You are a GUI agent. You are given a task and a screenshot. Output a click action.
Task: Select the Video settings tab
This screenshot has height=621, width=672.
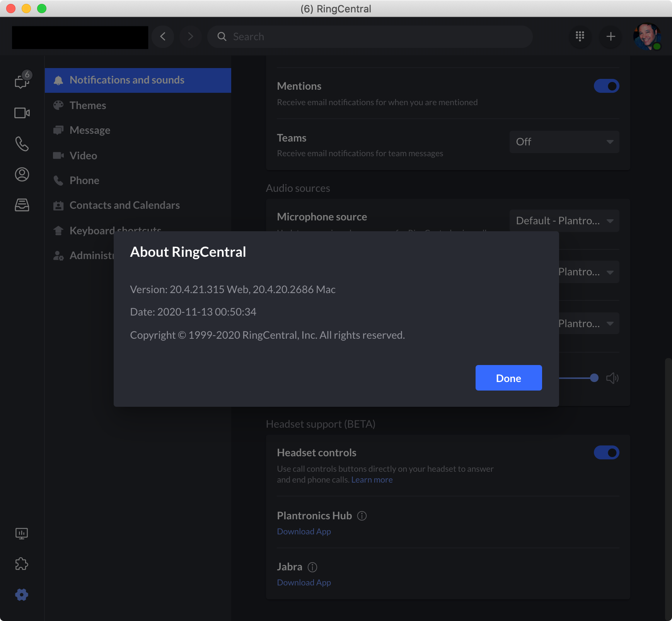[x=138, y=155]
